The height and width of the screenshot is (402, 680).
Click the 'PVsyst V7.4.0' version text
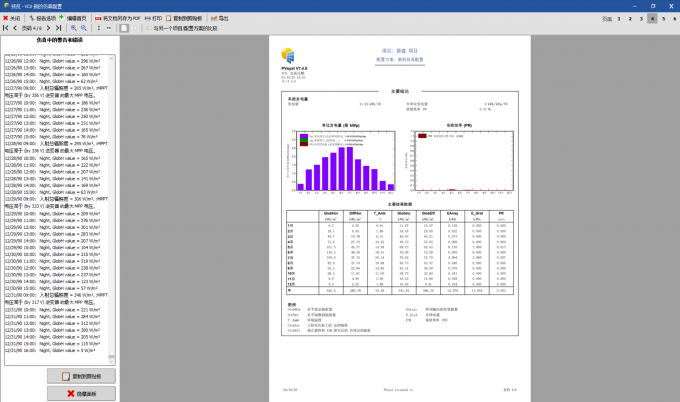pyautogui.click(x=294, y=69)
